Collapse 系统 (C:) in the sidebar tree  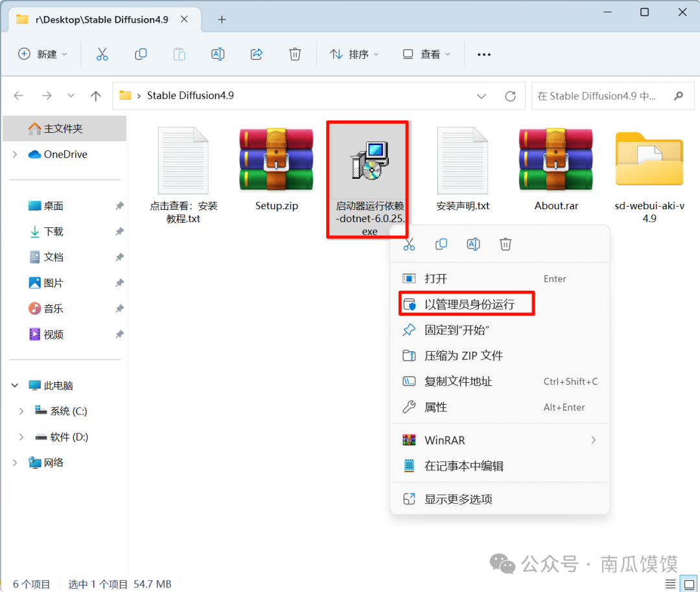coord(21,411)
